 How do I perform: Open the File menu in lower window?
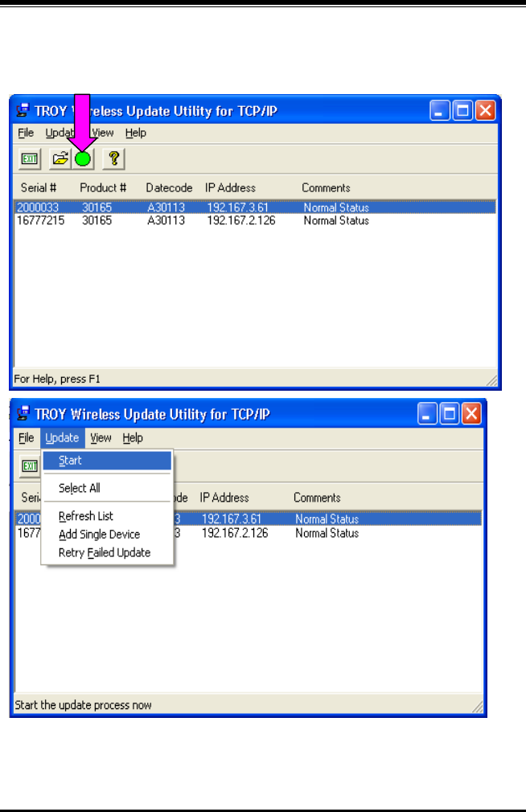26,438
